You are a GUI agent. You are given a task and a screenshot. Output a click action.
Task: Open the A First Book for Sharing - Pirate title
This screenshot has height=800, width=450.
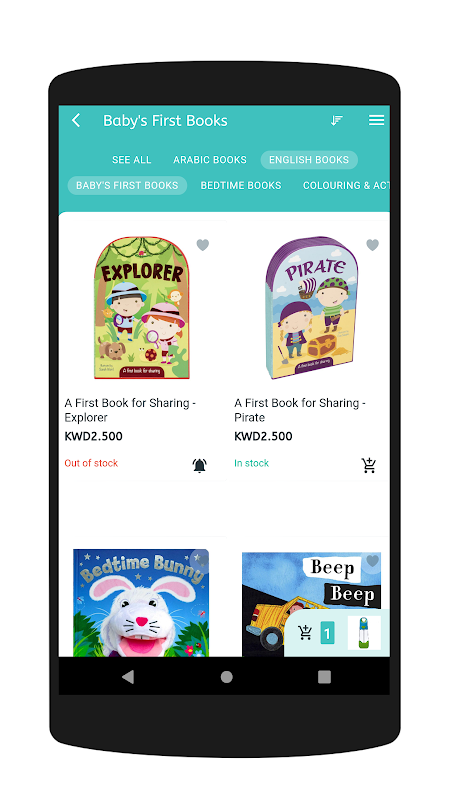(x=299, y=410)
